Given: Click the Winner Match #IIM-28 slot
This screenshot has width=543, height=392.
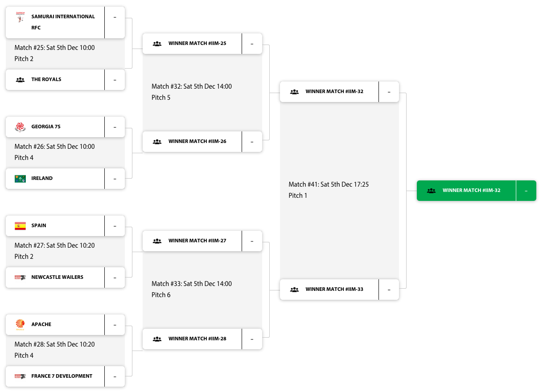Looking at the screenshot, I should (x=197, y=339).
